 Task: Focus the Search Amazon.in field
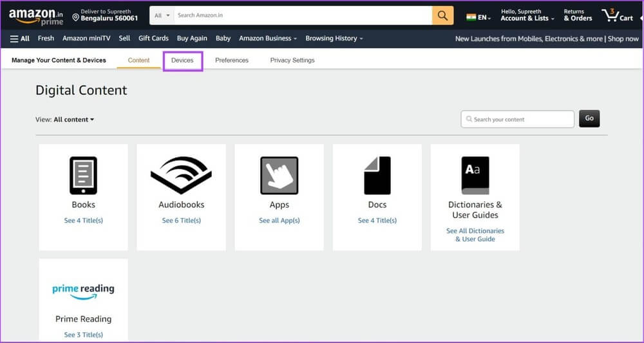tap(303, 15)
